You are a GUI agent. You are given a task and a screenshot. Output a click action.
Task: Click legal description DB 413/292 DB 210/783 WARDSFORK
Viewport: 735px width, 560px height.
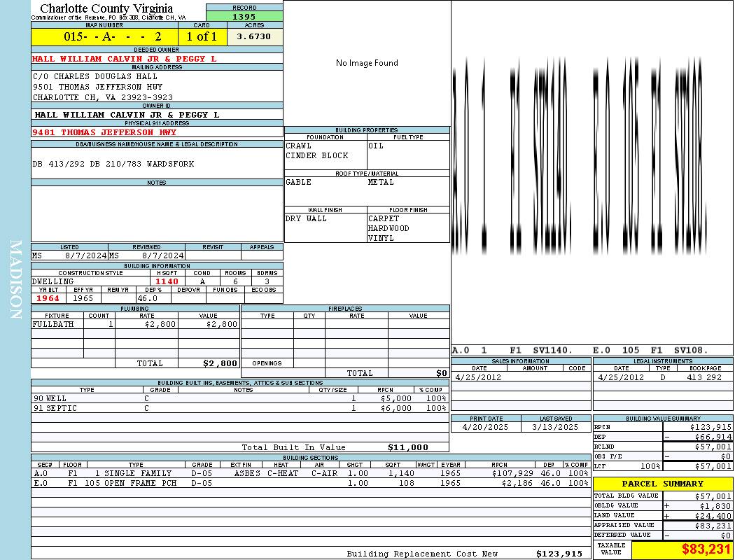[x=113, y=164]
